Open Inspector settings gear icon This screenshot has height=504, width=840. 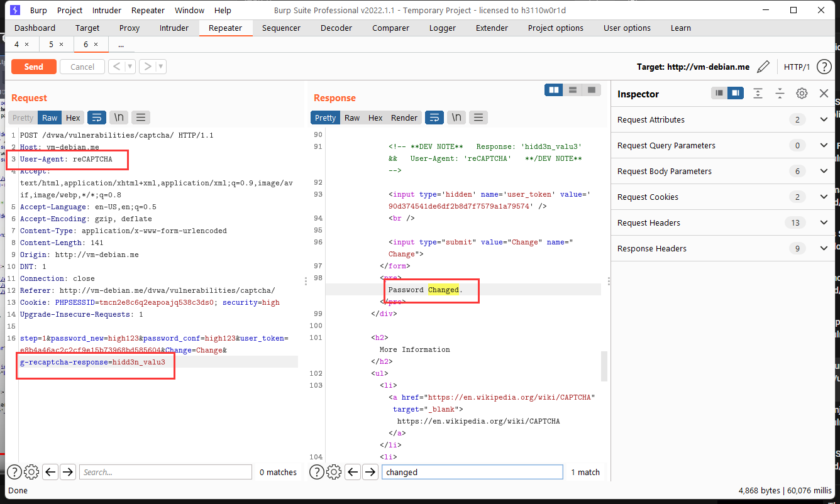(802, 93)
